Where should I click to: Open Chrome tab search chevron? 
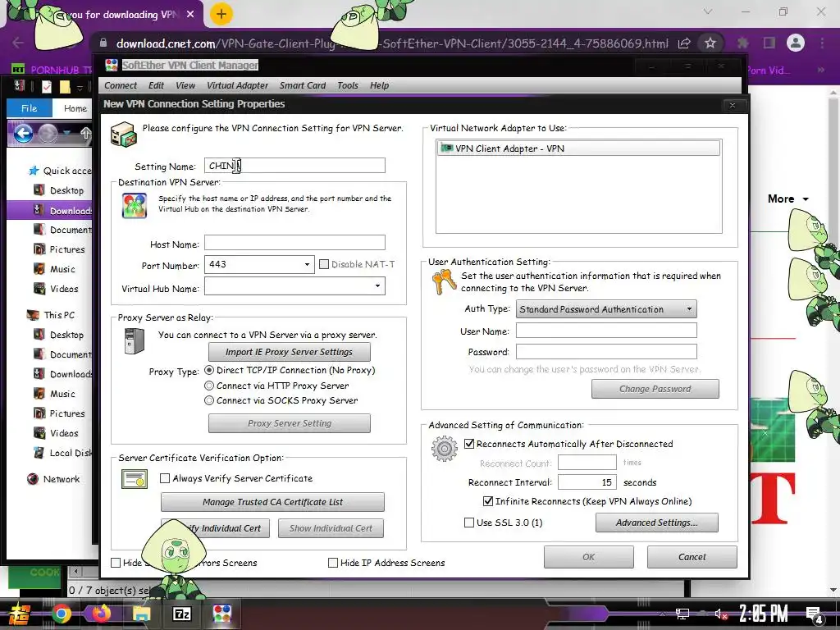[x=708, y=11]
